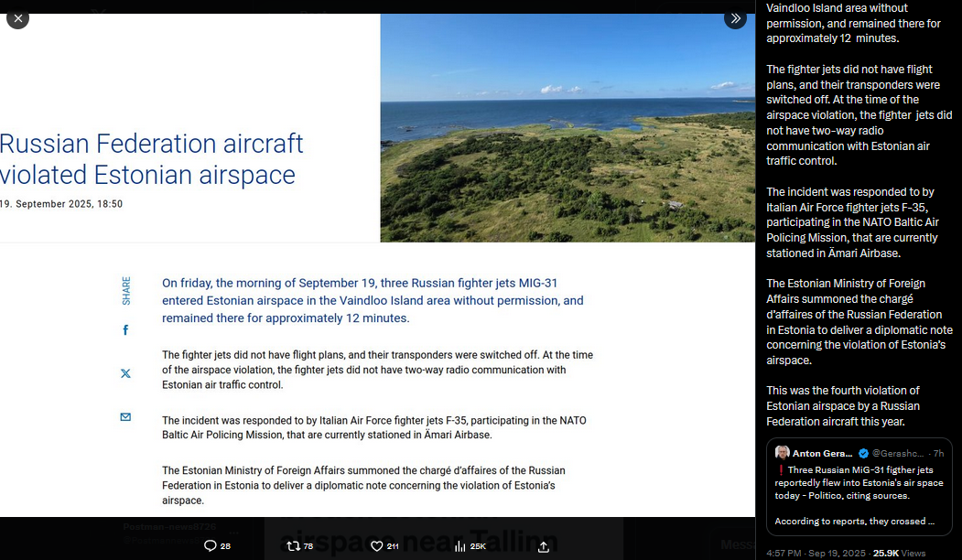This screenshot has width=962, height=560.
Task: Close the image viewer with the X button
Action: click(x=17, y=18)
